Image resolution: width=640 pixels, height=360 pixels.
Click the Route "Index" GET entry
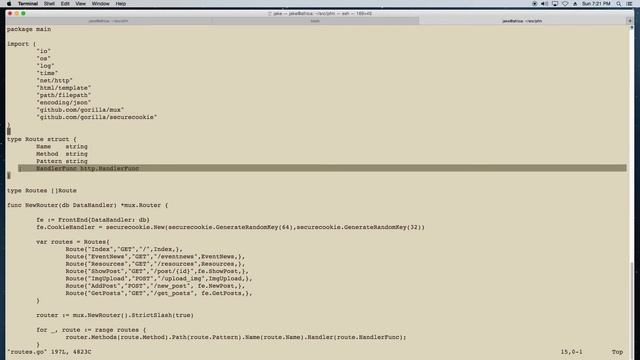(x=124, y=250)
